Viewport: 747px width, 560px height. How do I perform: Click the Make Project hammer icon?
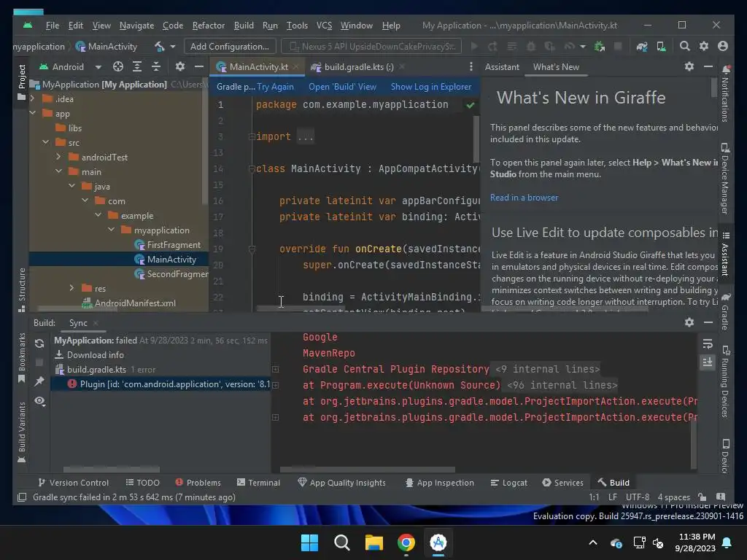[159, 46]
